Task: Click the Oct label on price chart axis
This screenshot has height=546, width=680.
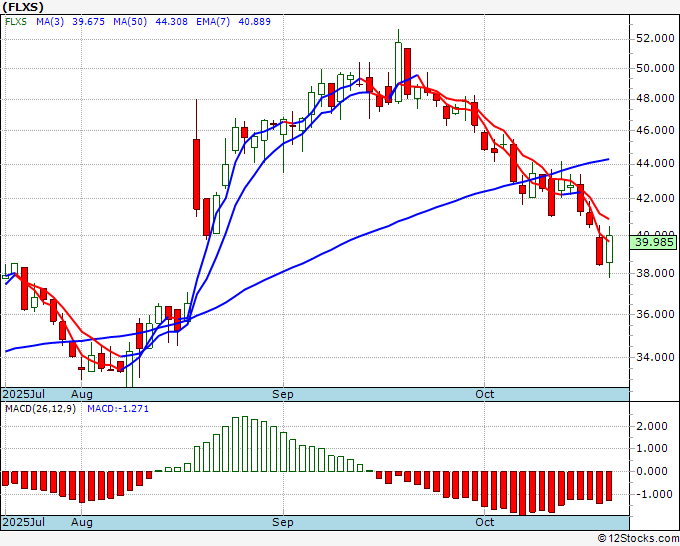Action: (484, 394)
